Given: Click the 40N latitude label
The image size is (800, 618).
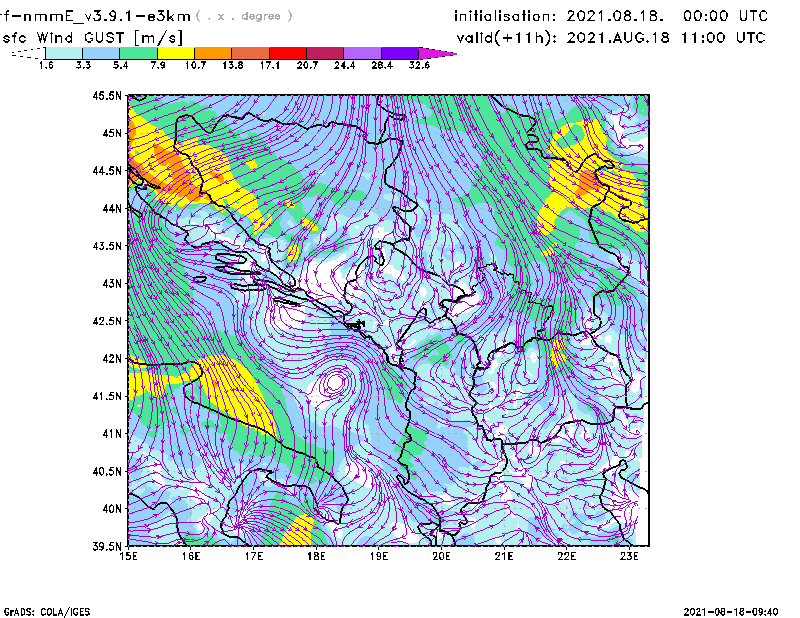Looking at the screenshot, I should tap(112, 509).
